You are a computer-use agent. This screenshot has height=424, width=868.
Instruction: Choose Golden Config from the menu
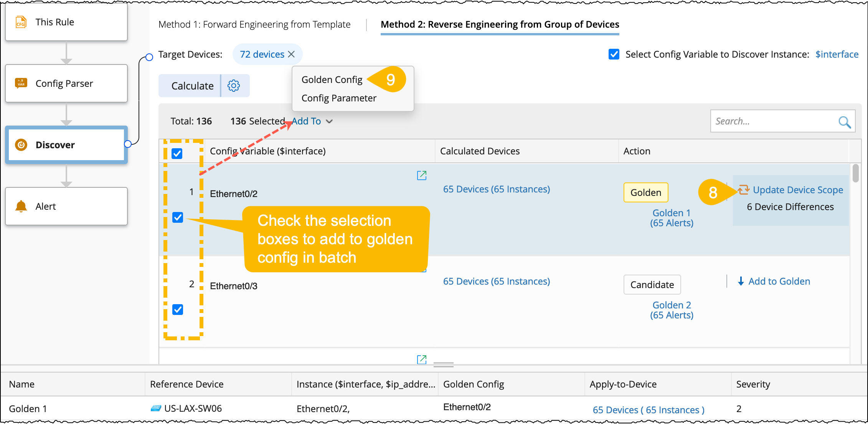click(332, 80)
